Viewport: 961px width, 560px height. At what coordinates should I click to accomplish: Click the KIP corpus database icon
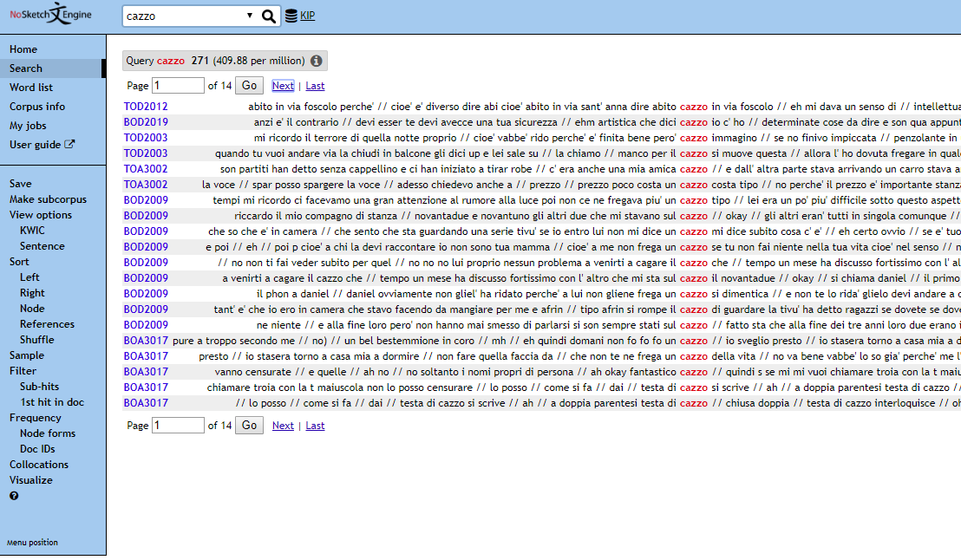tap(291, 16)
